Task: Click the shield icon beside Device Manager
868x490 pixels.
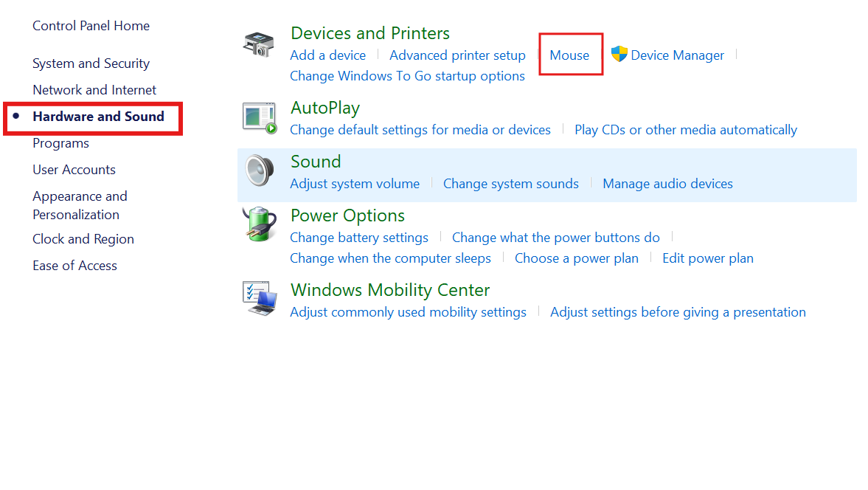Action: coord(619,55)
